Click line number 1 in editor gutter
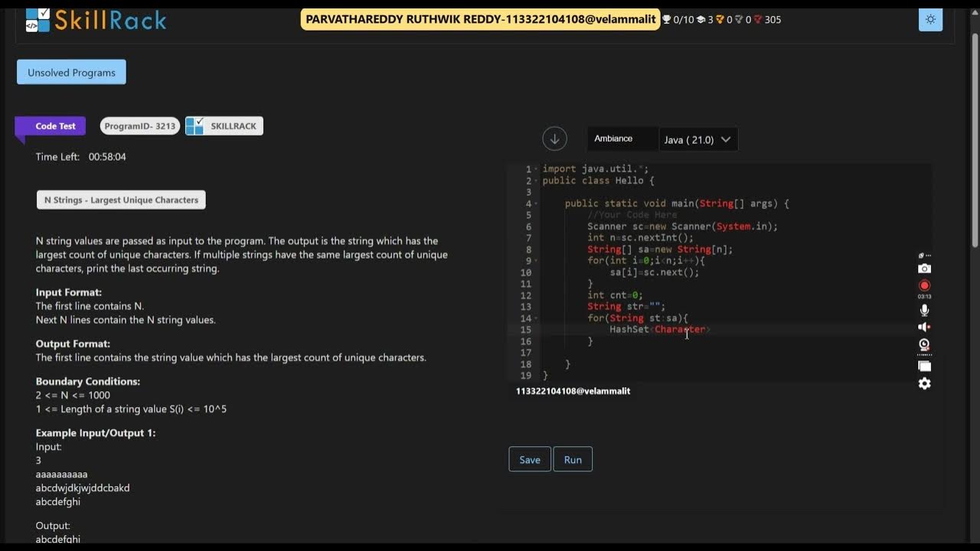 coord(528,169)
